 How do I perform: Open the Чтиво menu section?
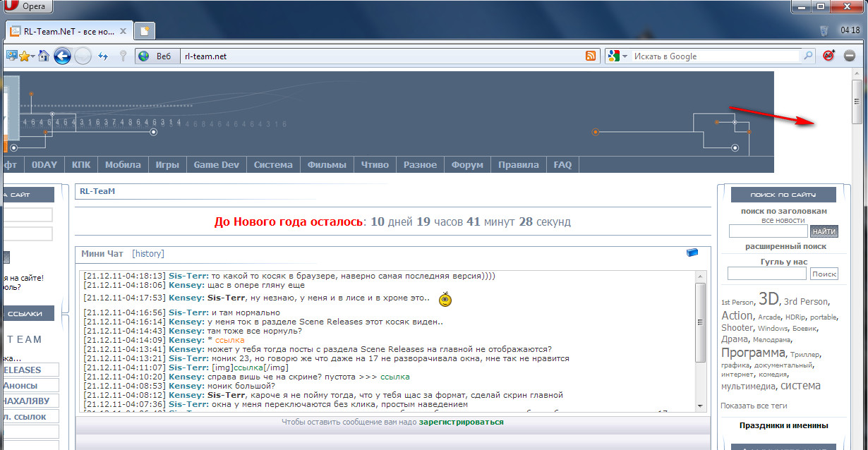point(375,164)
